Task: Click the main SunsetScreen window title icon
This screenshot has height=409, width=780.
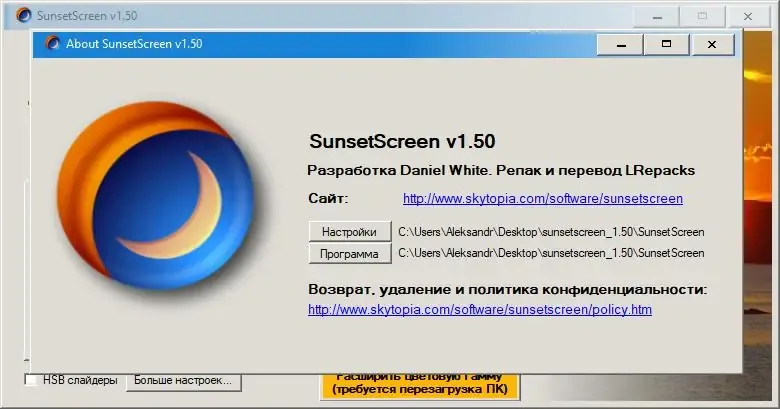Action: pos(23,15)
